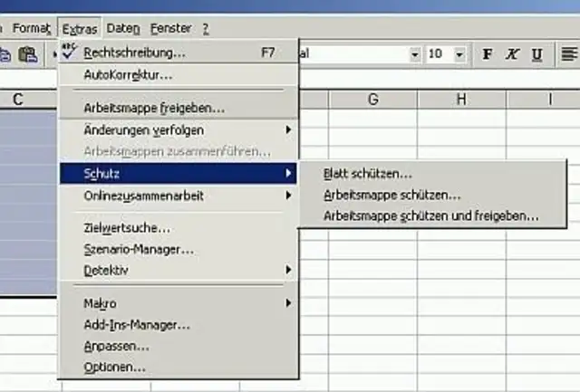Choose Zielwertsuche... menu entry
This screenshot has height=392, width=580.
pos(179,227)
